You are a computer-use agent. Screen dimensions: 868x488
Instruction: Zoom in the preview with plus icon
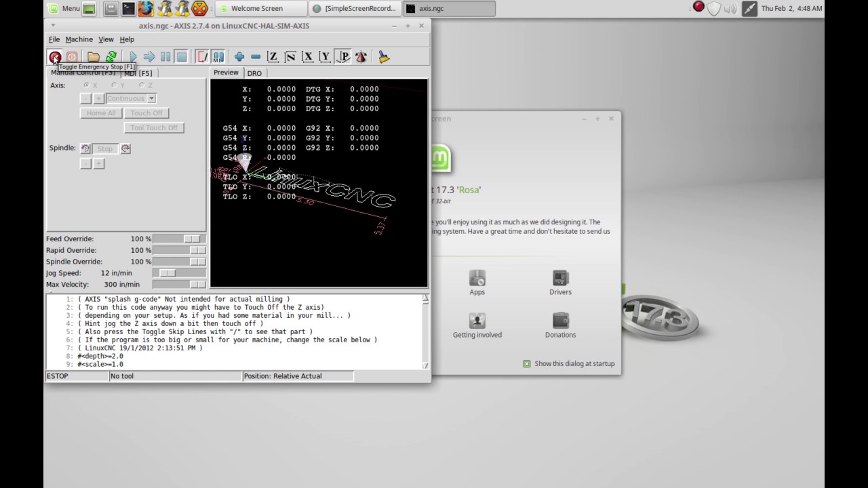(239, 57)
